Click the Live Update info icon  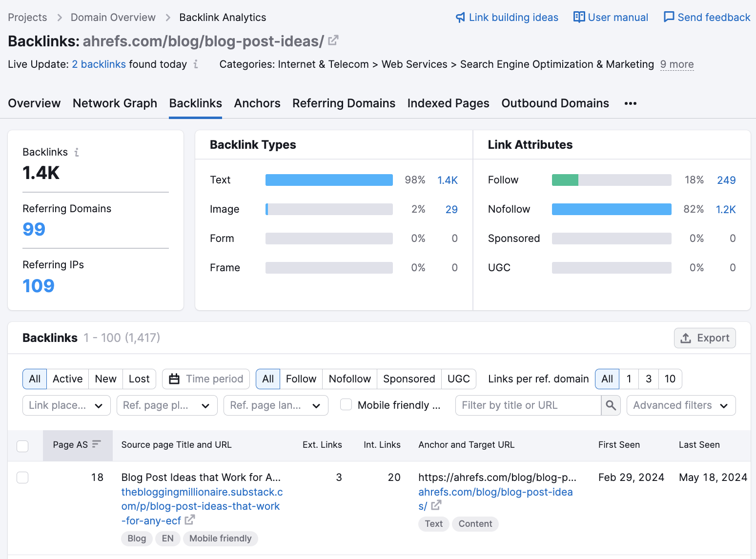[x=196, y=64]
